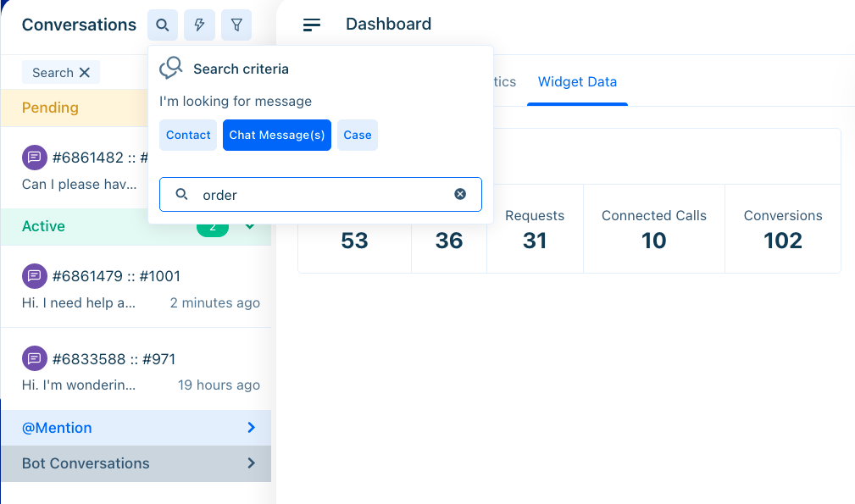
Task: Collapse the Active conversations section
Action: pos(250,227)
